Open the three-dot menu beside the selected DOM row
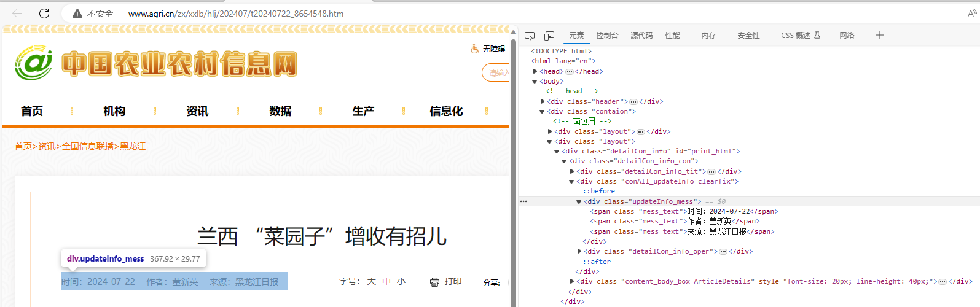Image resolution: width=980 pixels, height=307 pixels. pyautogui.click(x=523, y=201)
